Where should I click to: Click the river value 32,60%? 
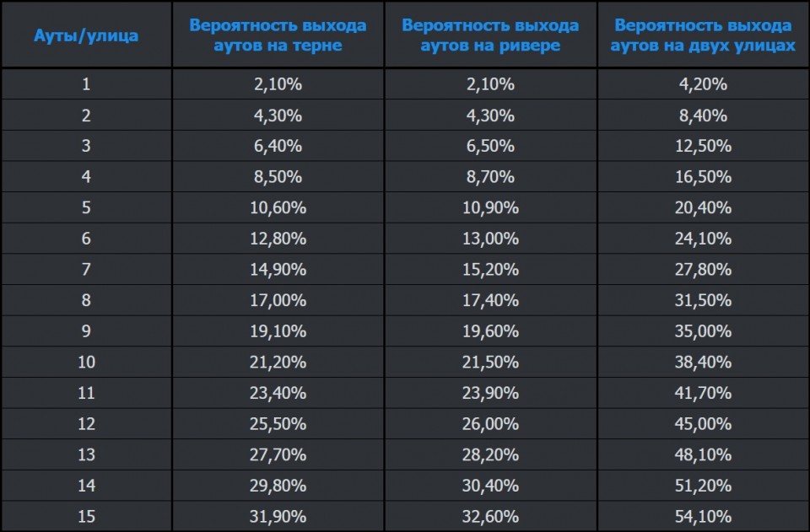click(x=490, y=516)
